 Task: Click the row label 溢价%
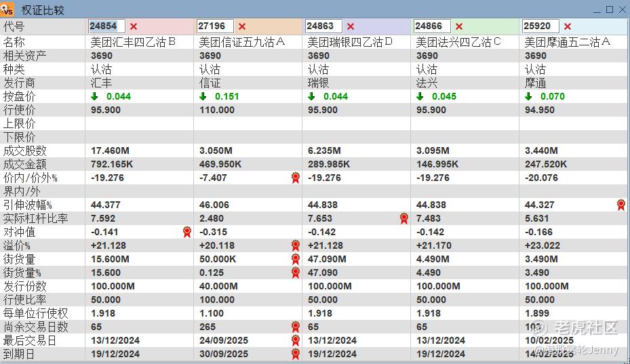17,245
